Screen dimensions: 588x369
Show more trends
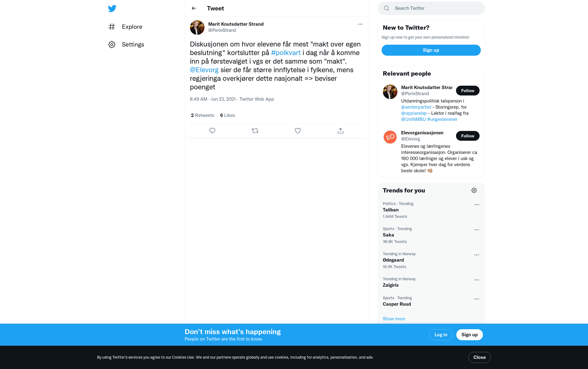pos(394,319)
